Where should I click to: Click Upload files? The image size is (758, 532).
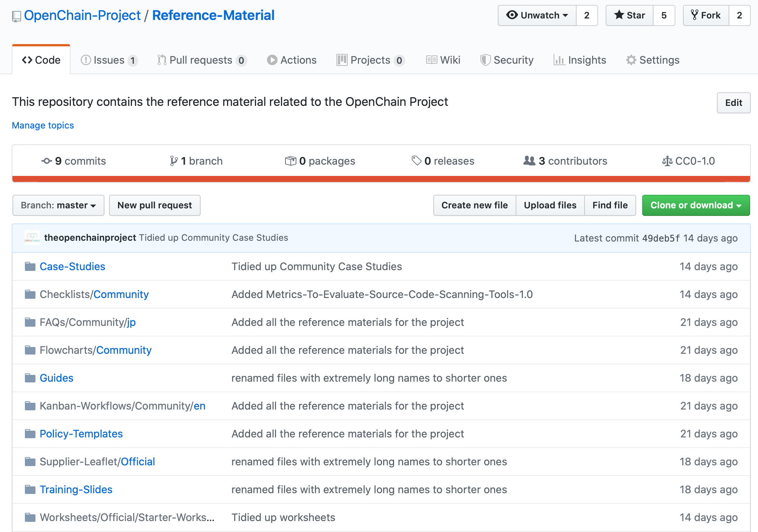(550, 205)
